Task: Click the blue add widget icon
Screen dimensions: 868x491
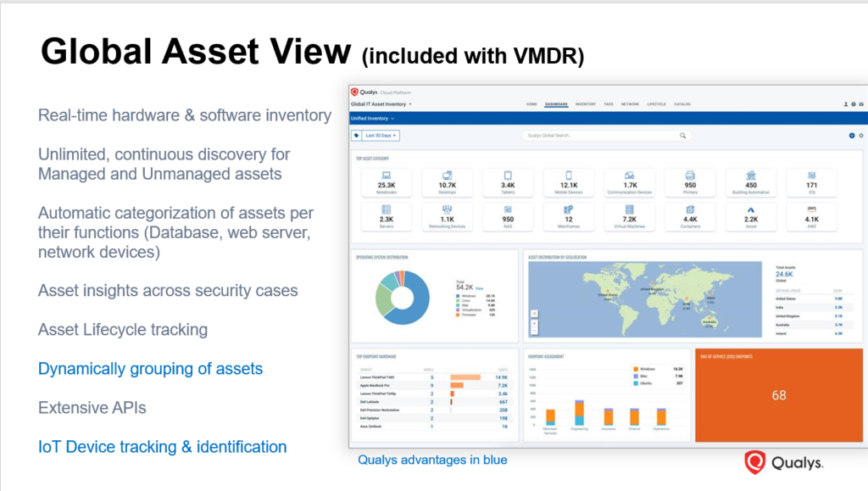Action: point(852,136)
